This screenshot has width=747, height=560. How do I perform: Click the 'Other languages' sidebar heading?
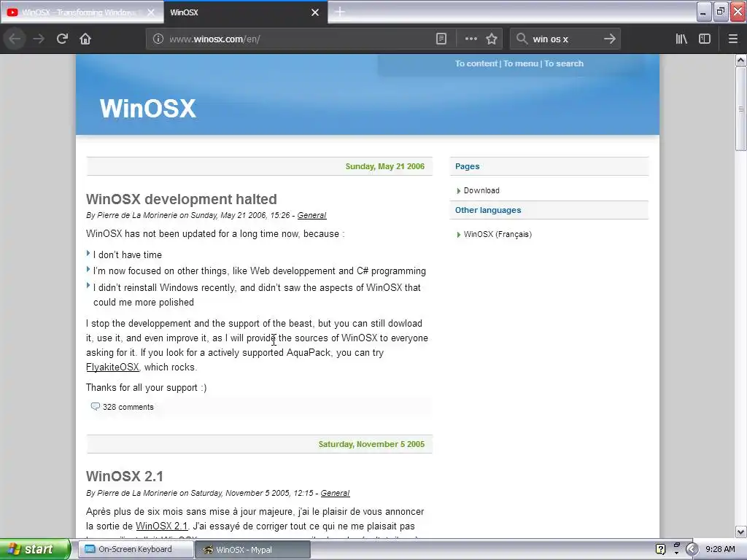click(x=488, y=210)
